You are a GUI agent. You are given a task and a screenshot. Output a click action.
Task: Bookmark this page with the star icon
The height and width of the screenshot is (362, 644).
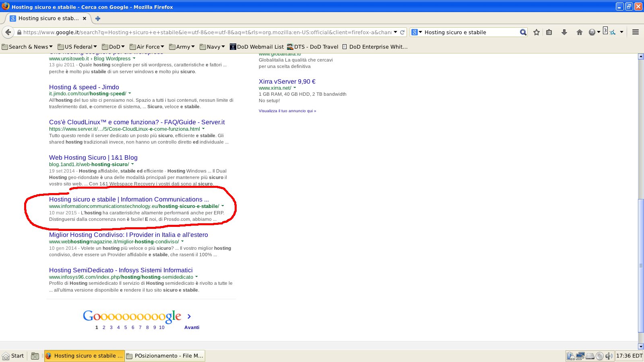click(536, 32)
